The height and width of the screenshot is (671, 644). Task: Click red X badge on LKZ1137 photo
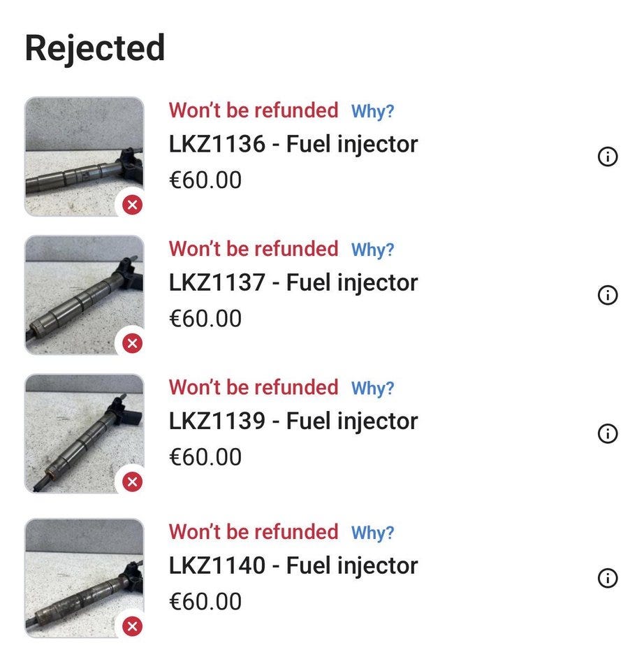click(x=132, y=343)
